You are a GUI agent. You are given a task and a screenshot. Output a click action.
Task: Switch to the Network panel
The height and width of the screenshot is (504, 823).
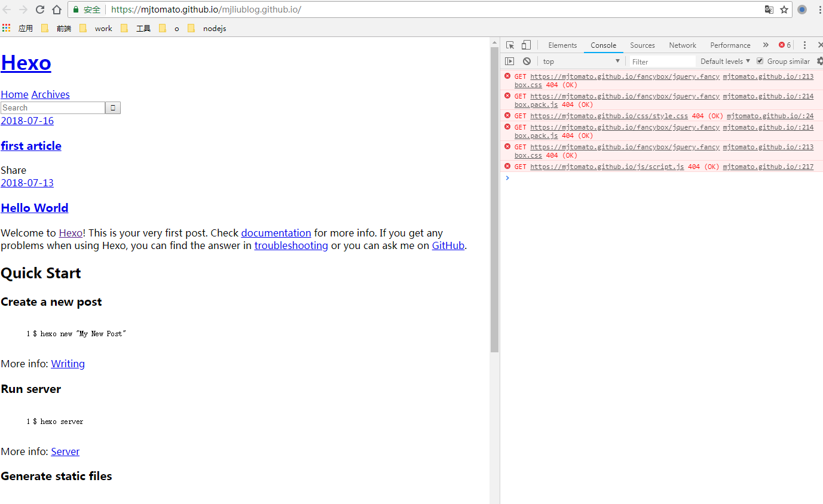[x=682, y=45]
